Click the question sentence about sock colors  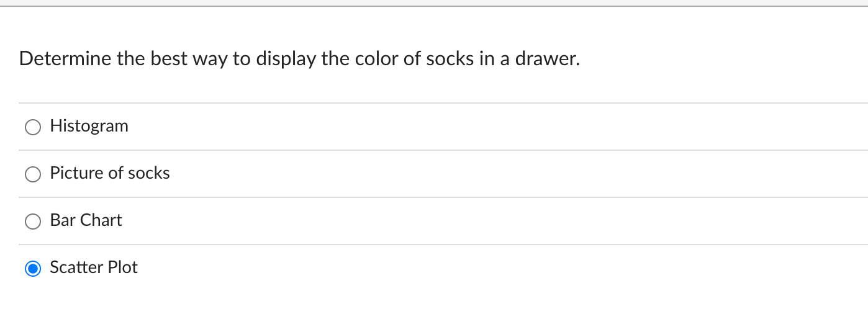299,60
